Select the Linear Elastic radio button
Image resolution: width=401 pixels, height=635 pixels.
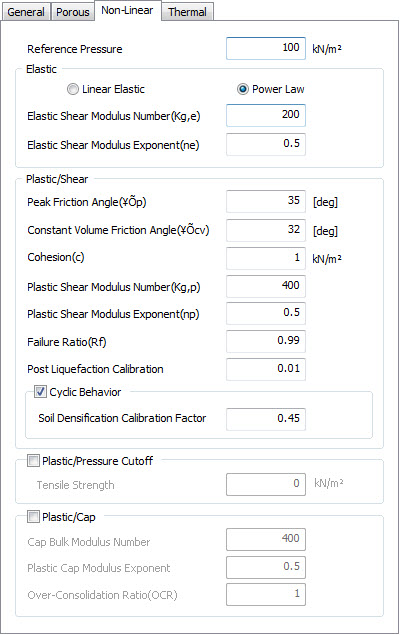tap(73, 89)
